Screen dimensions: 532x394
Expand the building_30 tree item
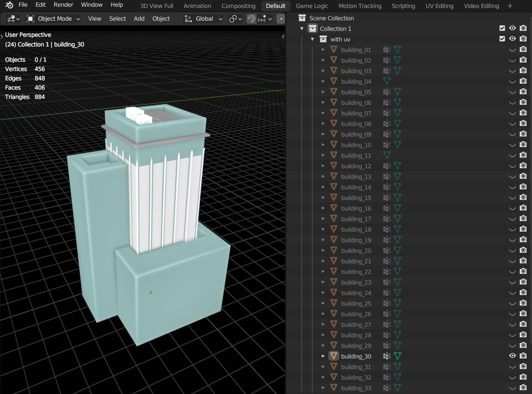pyautogui.click(x=323, y=356)
